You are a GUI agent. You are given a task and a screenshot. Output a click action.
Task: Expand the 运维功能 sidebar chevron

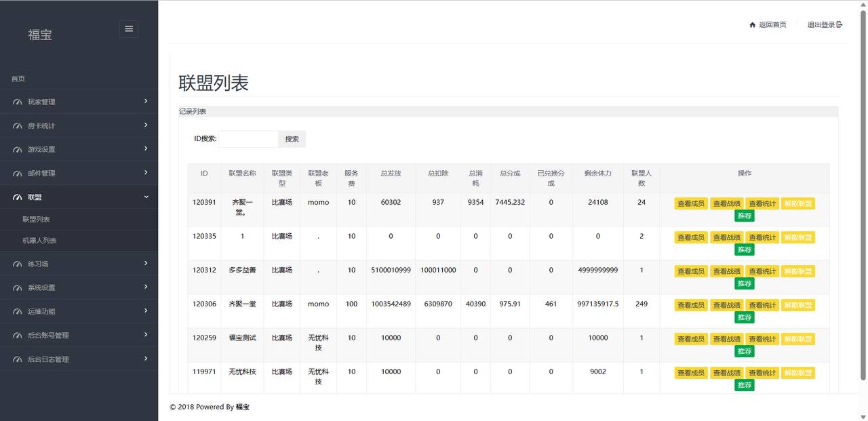(x=146, y=310)
